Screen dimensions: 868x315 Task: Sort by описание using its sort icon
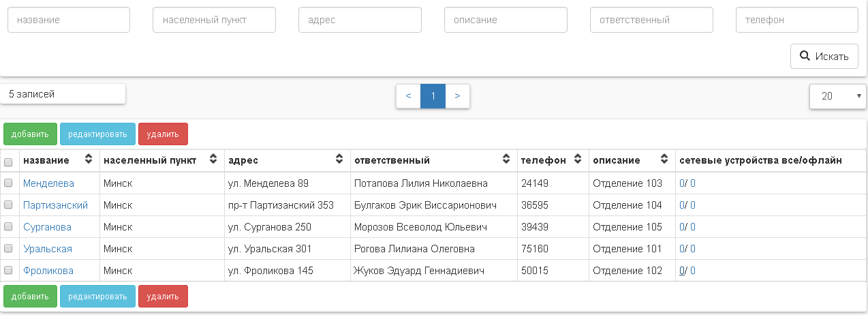click(664, 160)
